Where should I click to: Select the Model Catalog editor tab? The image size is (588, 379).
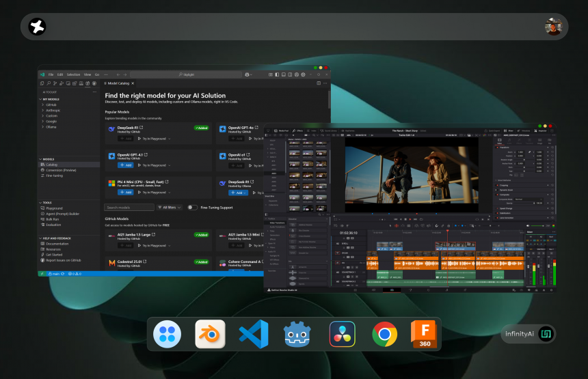click(x=118, y=83)
